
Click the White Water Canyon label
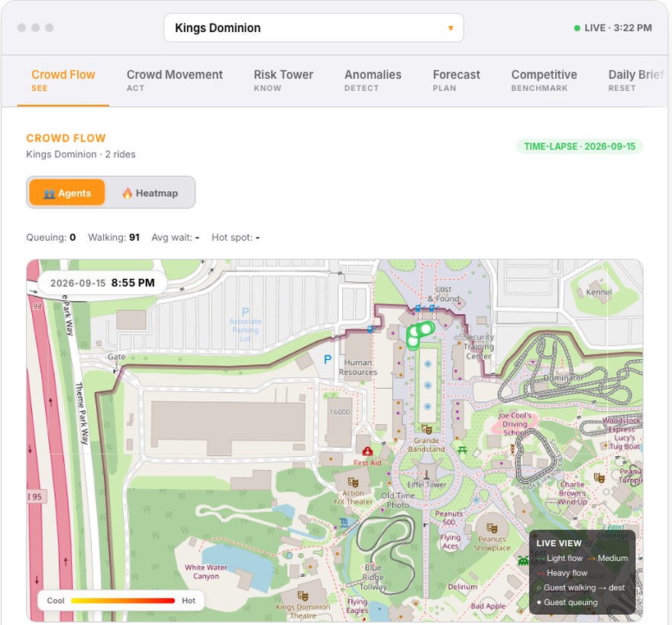tap(205, 572)
